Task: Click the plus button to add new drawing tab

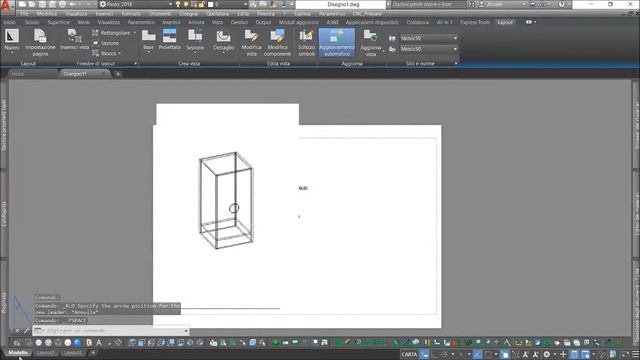Action: click(118, 74)
